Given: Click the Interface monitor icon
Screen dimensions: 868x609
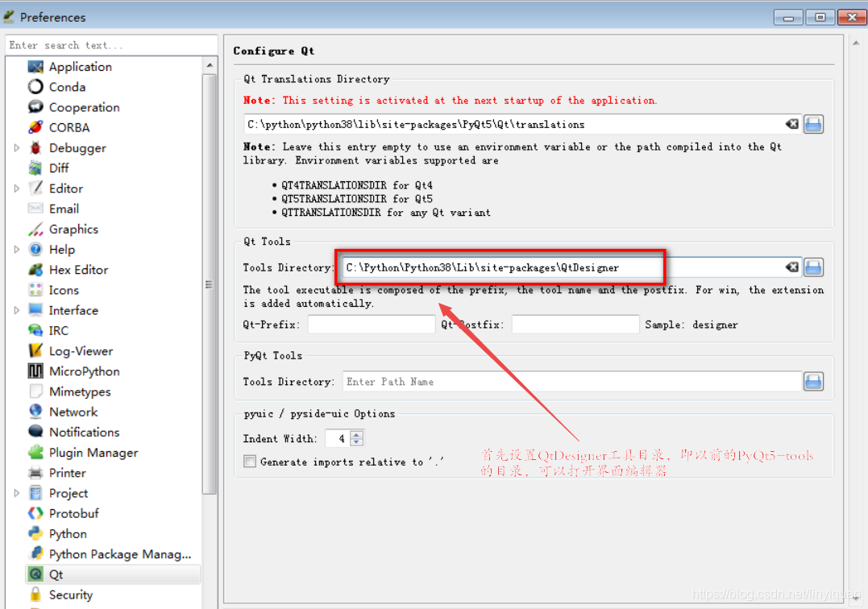Looking at the screenshot, I should pos(35,310).
